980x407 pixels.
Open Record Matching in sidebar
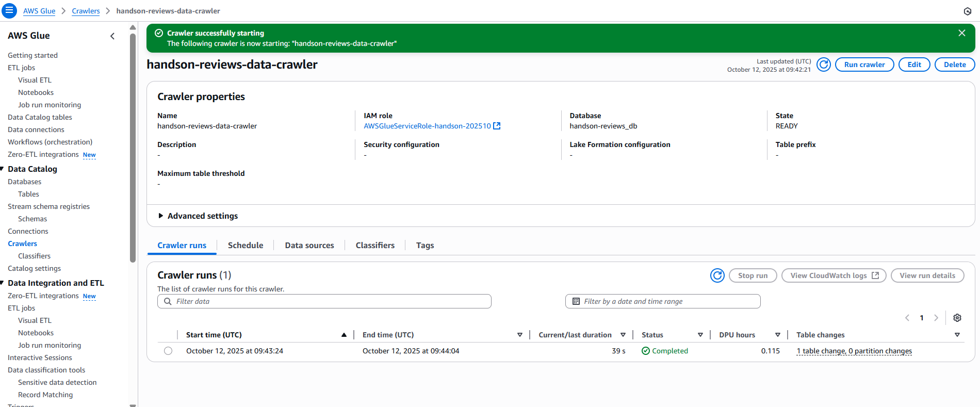pos(45,395)
